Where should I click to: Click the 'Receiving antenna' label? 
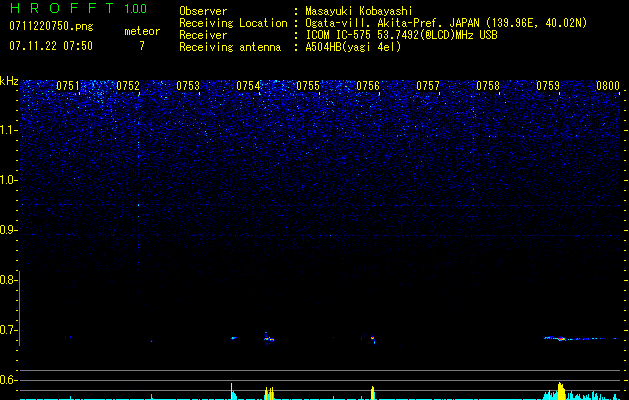click(x=230, y=47)
